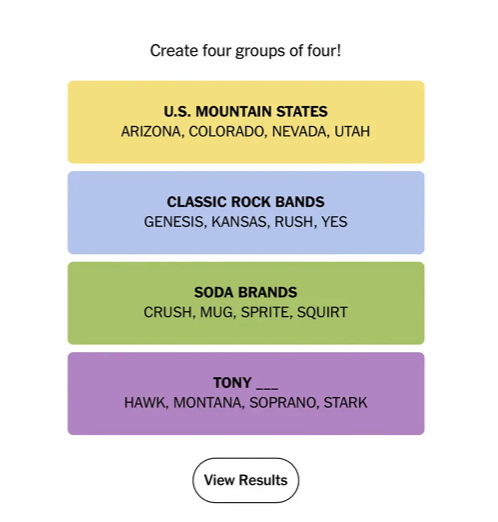Select the purple TONY ___ card
Viewport: 498px width, 522px height.
(246, 393)
